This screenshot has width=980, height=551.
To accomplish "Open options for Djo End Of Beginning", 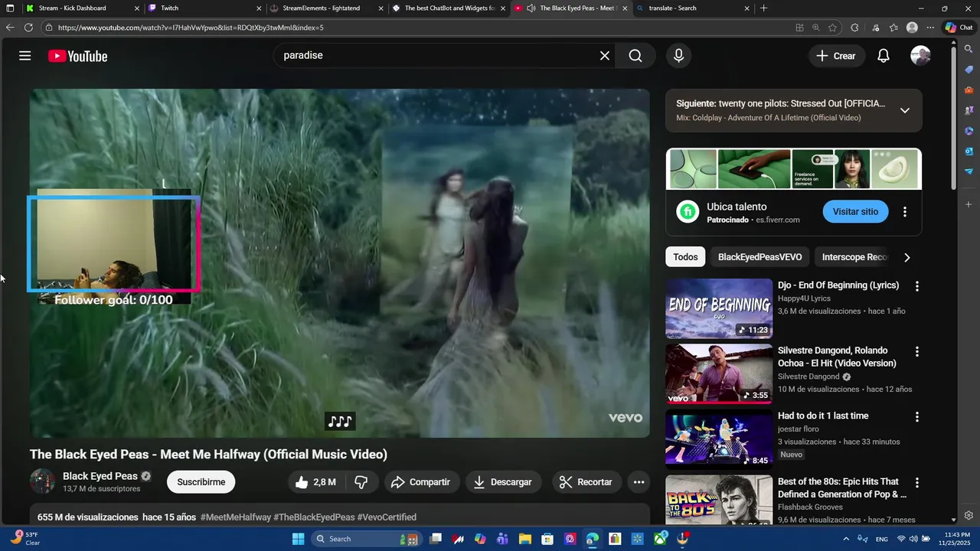I will (917, 286).
